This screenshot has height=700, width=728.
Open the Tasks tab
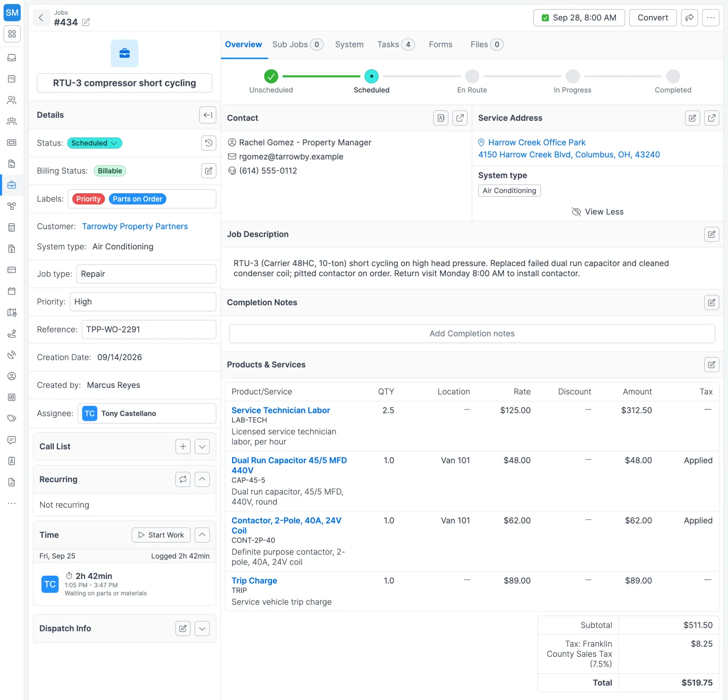coord(396,45)
